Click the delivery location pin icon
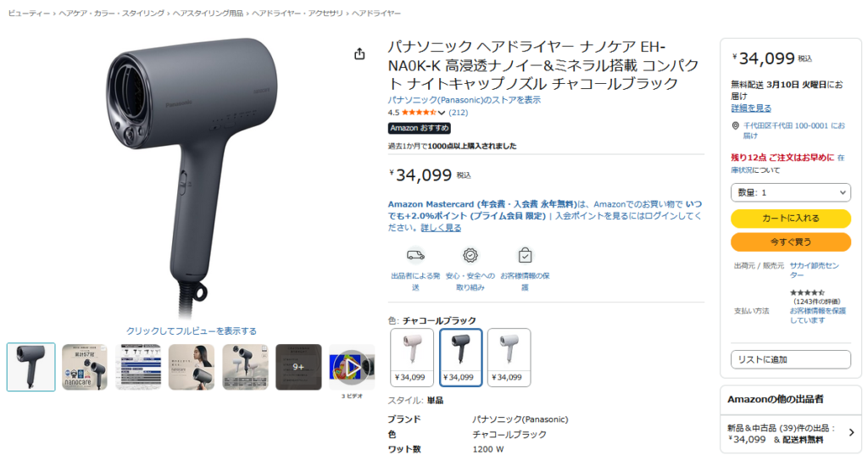The image size is (868, 455). pos(736,125)
